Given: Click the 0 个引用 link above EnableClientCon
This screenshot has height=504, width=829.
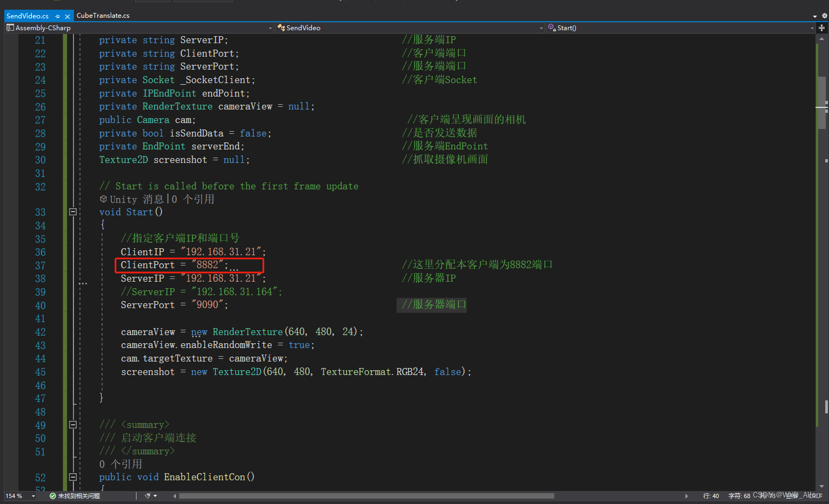Looking at the screenshot, I should 120,464.
